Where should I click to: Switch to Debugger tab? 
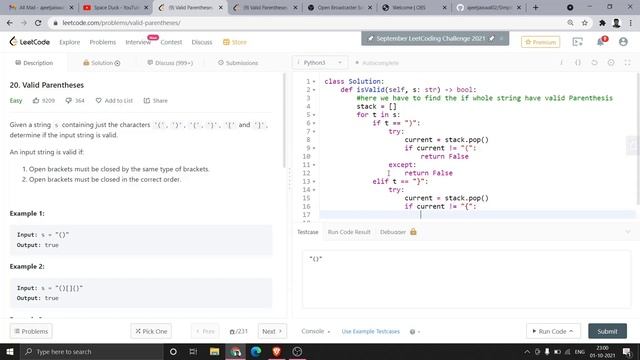click(398, 232)
